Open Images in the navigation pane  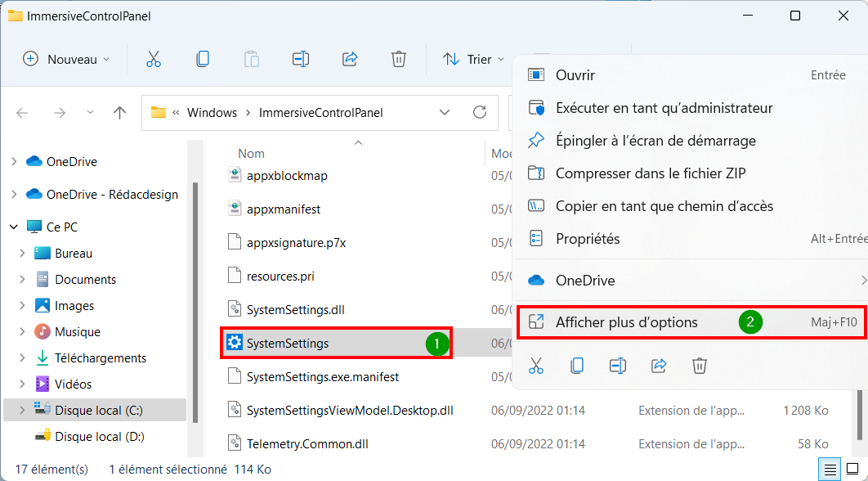[65, 306]
